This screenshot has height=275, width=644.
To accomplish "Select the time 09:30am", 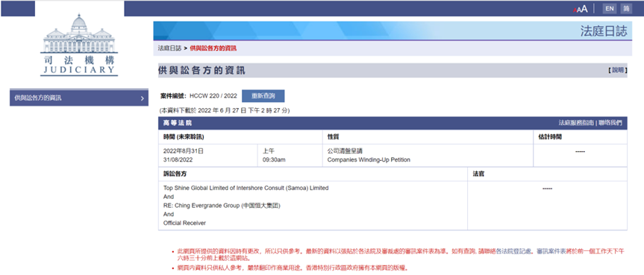I will (x=274, y=159).
